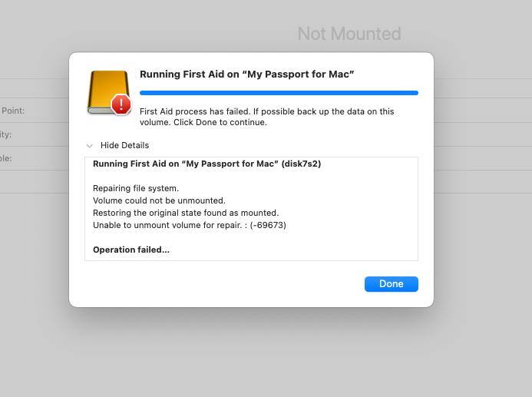
Task: Select the Repairing file system log line
Action: click(x=136, y=188)
